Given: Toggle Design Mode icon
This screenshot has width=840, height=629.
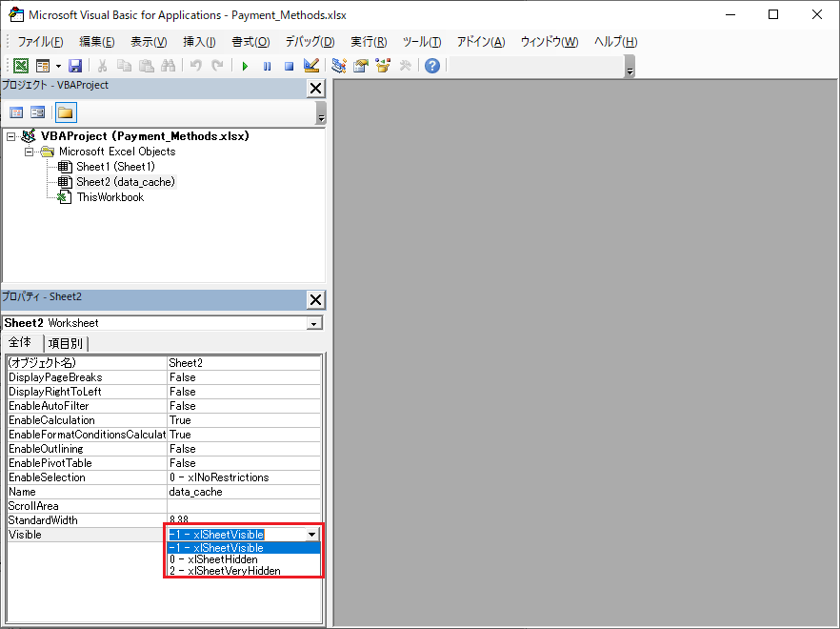Looking at the screenshot, I should coord(311,66).
